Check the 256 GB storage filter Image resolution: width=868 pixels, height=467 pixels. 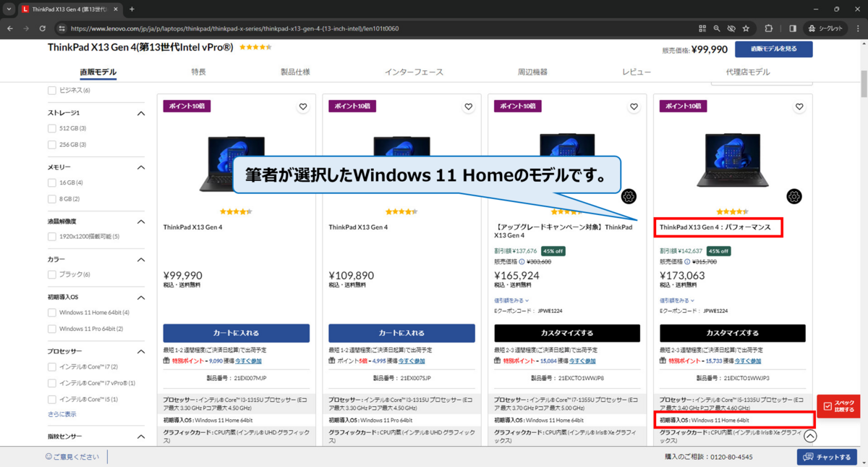tap(51, 145)
